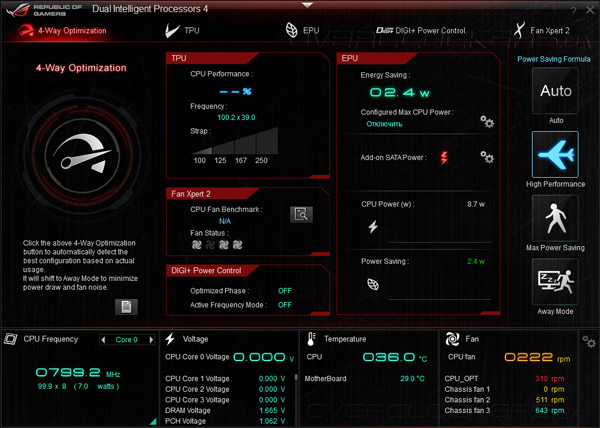Image resolution: width=600 pixels, height=428 pixels.
Task: Toggle Active Frequency Mode OFF value
Action: tap(285, 305)
